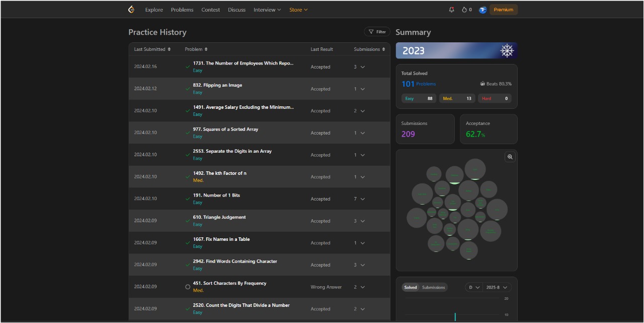This screenshot has height=323, width=644.
Task: Switch chart to Submissions view
Action: (x=433, y=287)
